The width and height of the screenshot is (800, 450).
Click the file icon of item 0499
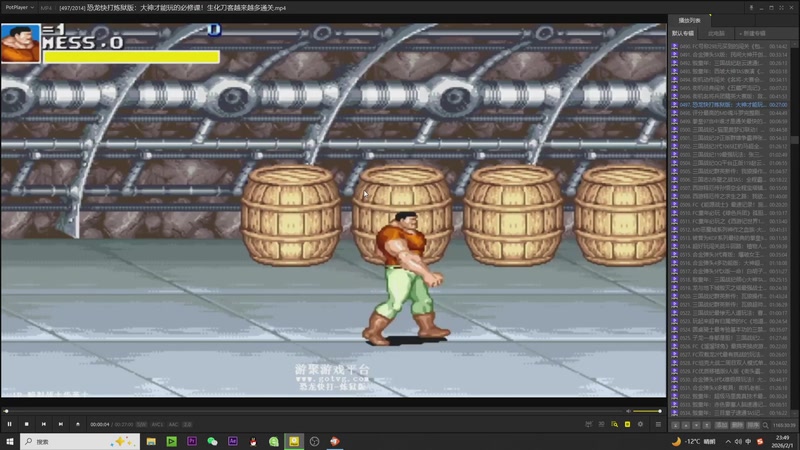[674, 121]
